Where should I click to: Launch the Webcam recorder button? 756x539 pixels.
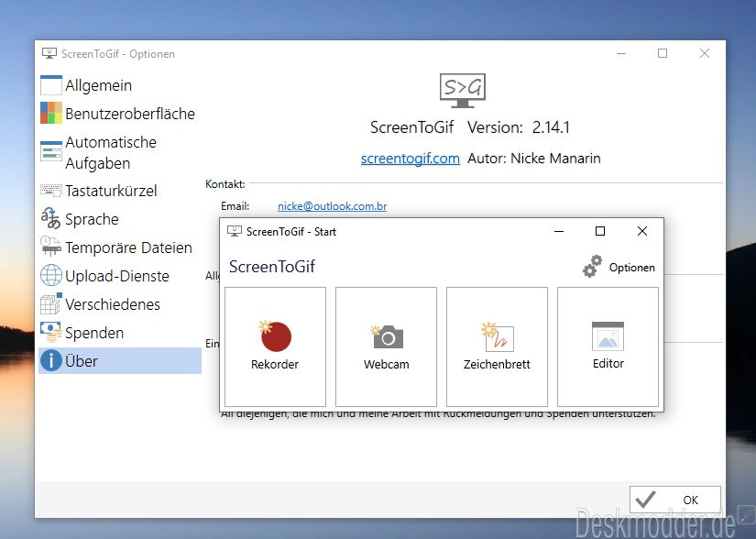(386, 346)
